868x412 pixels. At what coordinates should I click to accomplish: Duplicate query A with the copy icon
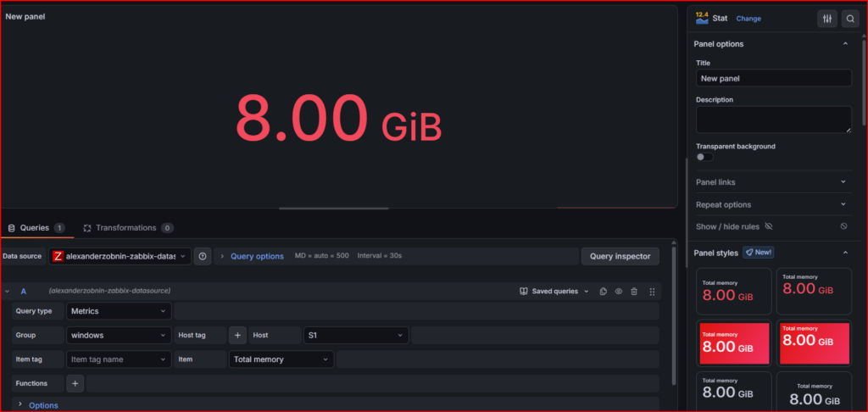604,292
